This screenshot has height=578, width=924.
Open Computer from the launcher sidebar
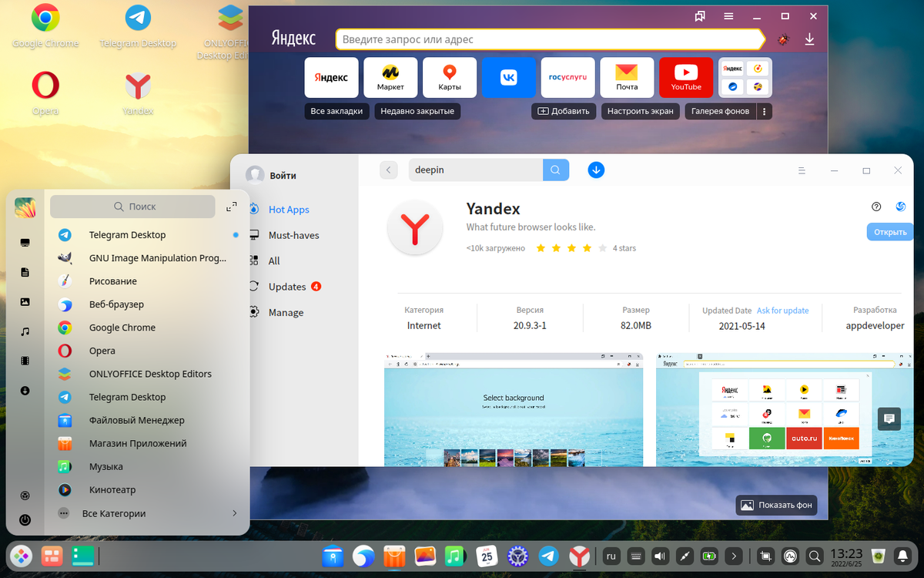(25, 243)
